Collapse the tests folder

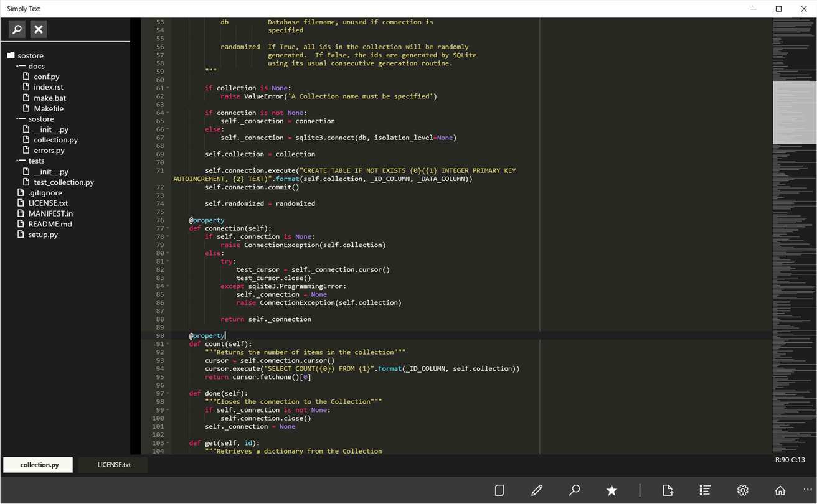[21, 161]
